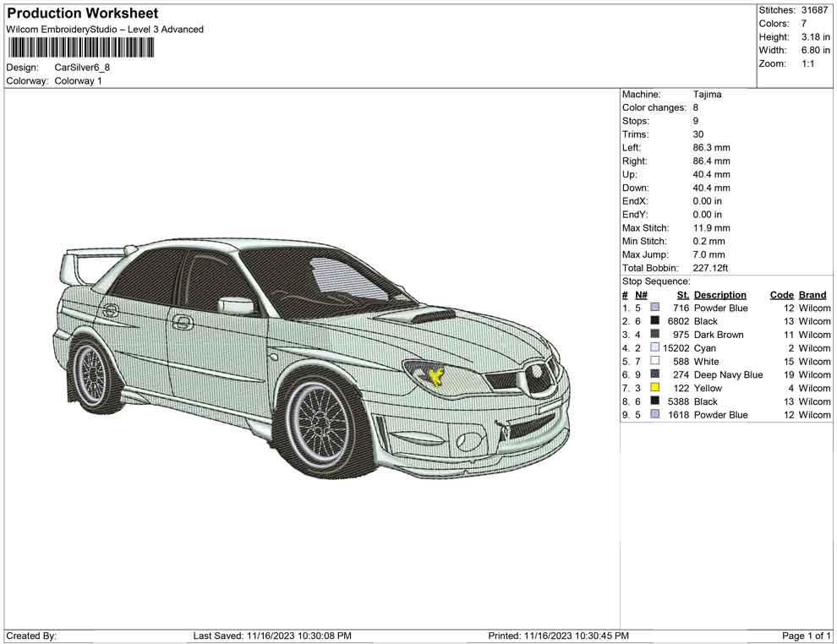
Task: Click the yellow emblem in the headlight
Action: [436, 375]
